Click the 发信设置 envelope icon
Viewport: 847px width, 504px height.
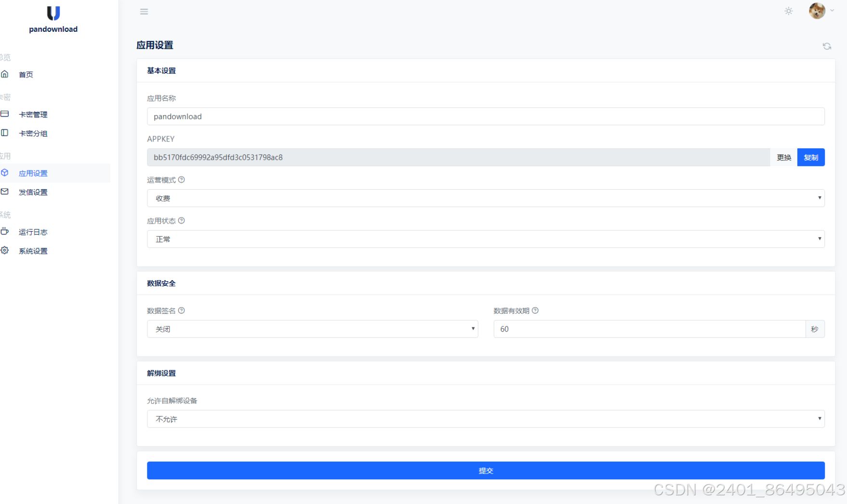[5, 192]
